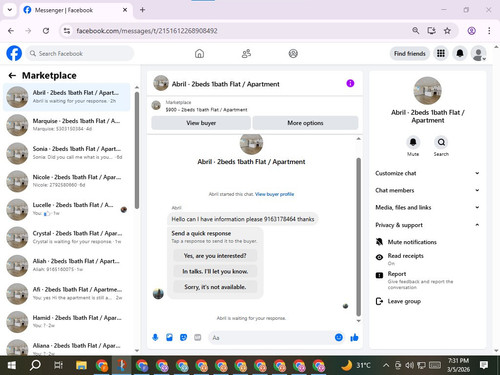Open the Chrome three-dot menu
The width and height of the screenshot is (500, 375).
(x=489, y=31)
